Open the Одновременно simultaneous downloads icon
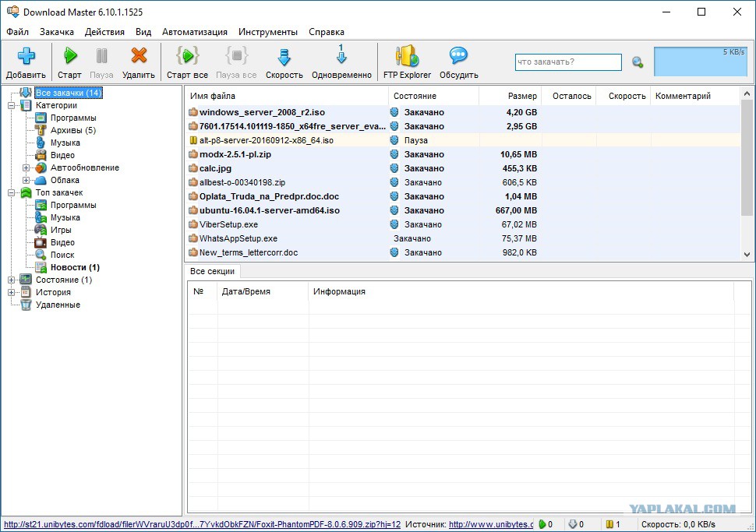The image size is (756, 532). point(341,55)
